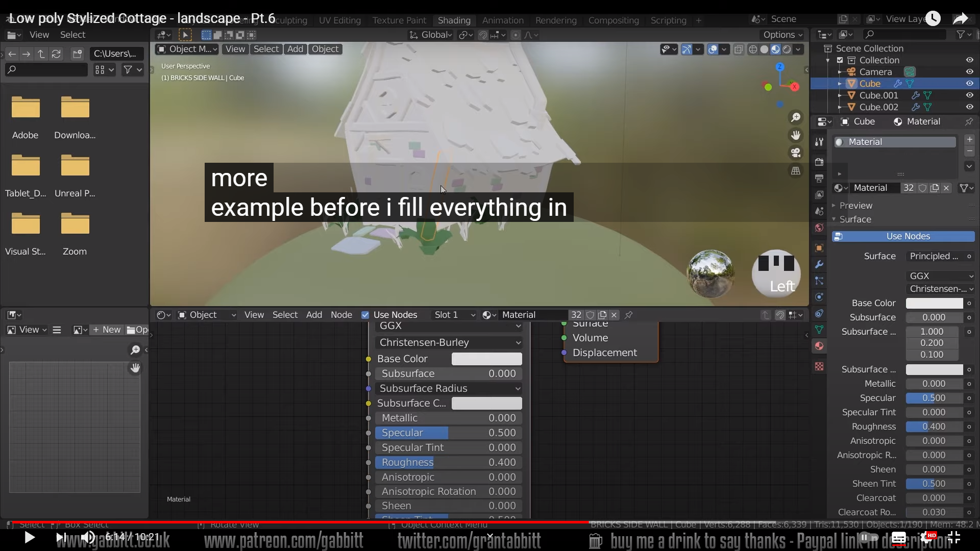Image resolution: width=980 pixels, height=551 pixels.
Task: Switch to the Shading workspace tab
Action: [454, 20]
